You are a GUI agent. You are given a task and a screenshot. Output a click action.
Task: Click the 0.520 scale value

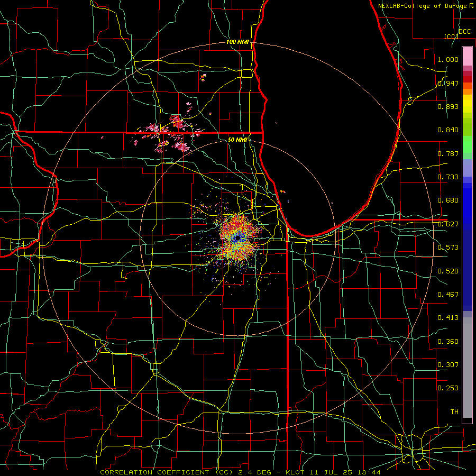click(448, 271)
